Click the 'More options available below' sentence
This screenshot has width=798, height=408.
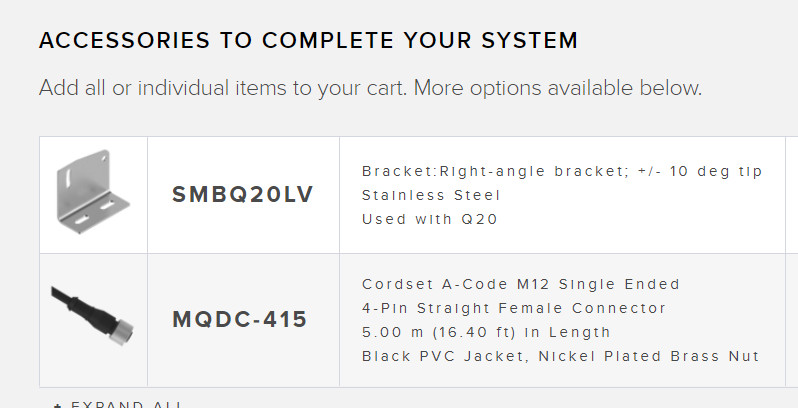558,88
